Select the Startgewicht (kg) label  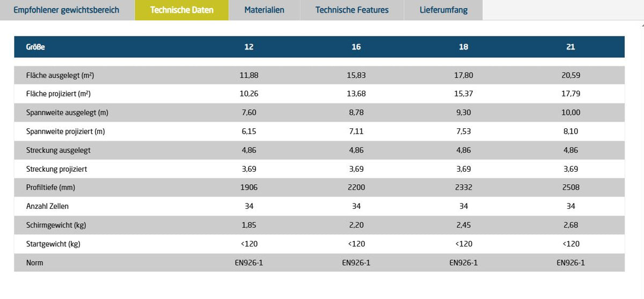[x=53, y=244]
